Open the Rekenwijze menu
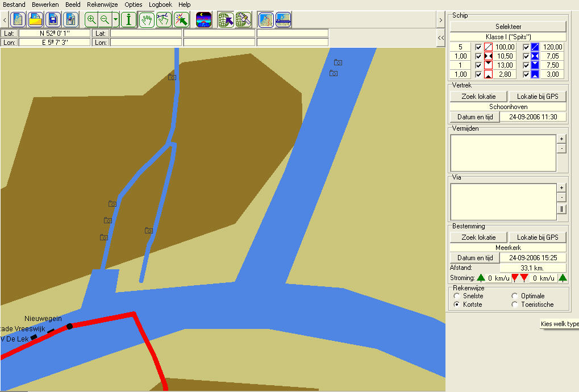Screen dimensions: 579x392 coord(102,4)
